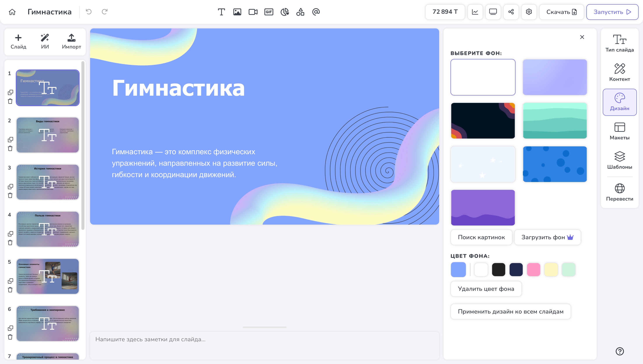Select slide 3 История гимнастики thumbnail
Viewport: 643px width, 364px height.
(47, 182)
